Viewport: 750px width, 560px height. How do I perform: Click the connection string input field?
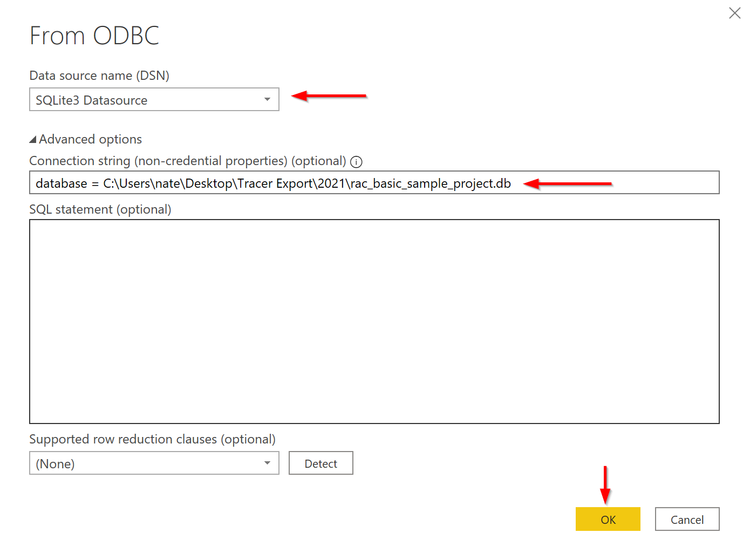coord(374,182)
